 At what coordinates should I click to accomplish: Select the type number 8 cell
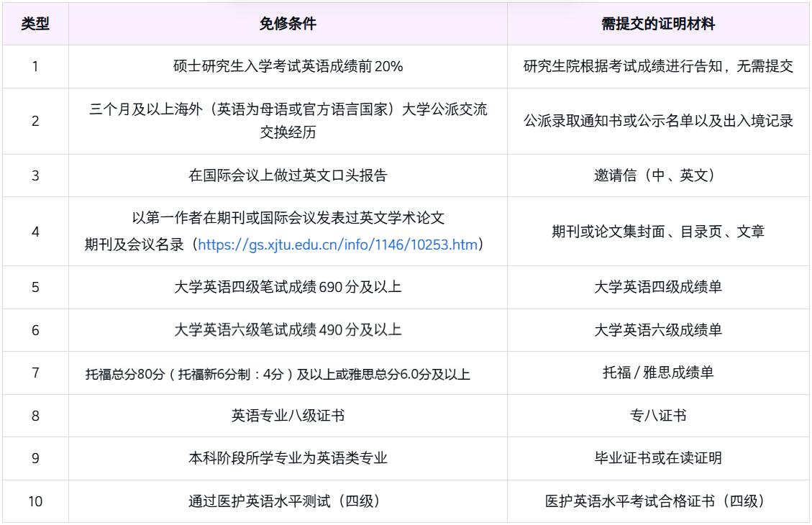point(35,415)
